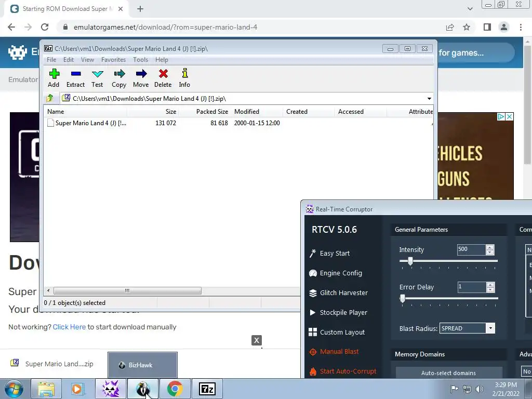532x399 pixels.
Task: Expand the 7-Zip address path dropdown
Action: point(429,98)
